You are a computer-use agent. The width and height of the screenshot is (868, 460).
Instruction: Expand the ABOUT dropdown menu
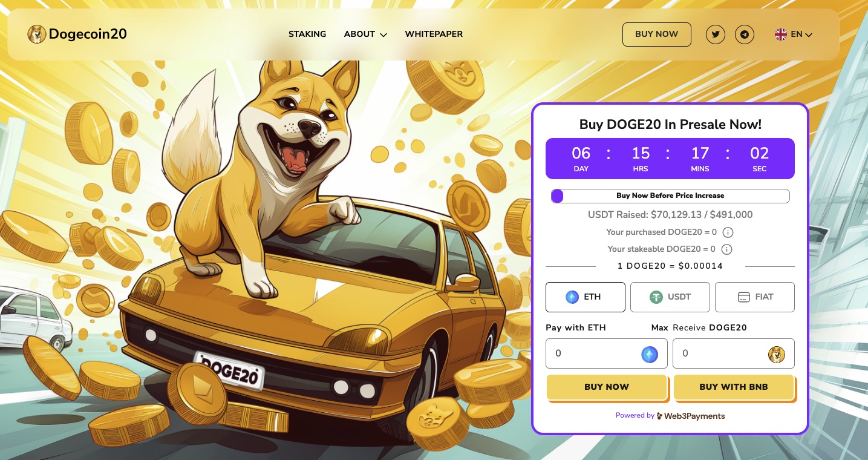(x=365, y=34)
